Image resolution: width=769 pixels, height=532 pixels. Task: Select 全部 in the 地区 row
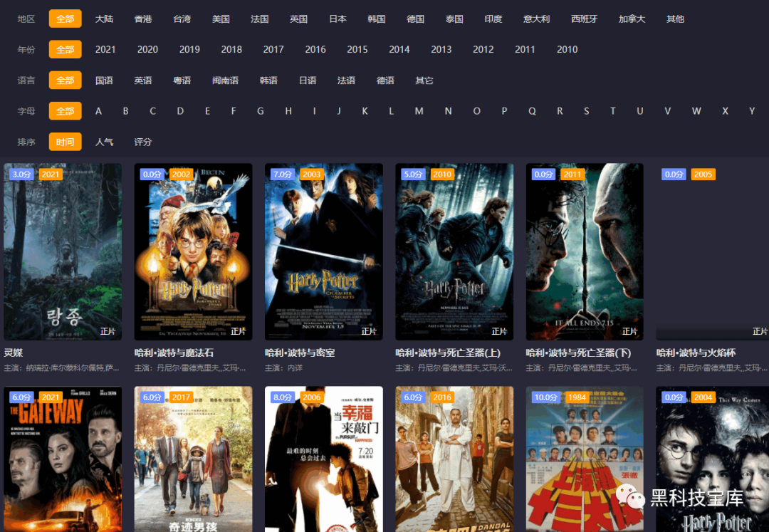[x=66, y=19]
